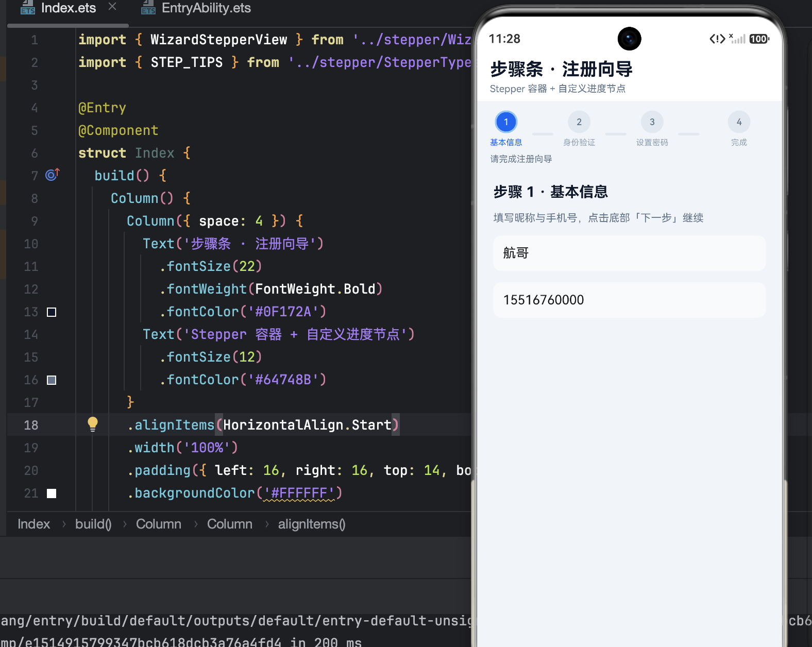Click the @Component decorator on line 5
The image size is (812, 647).
click(x=118, y=130)
